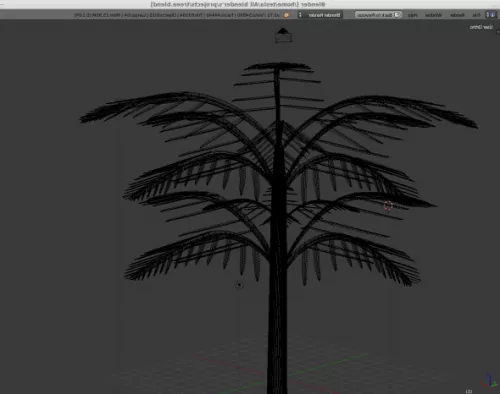Click the red-white 3D cursor
500x394 pixels.
point(388,205)
